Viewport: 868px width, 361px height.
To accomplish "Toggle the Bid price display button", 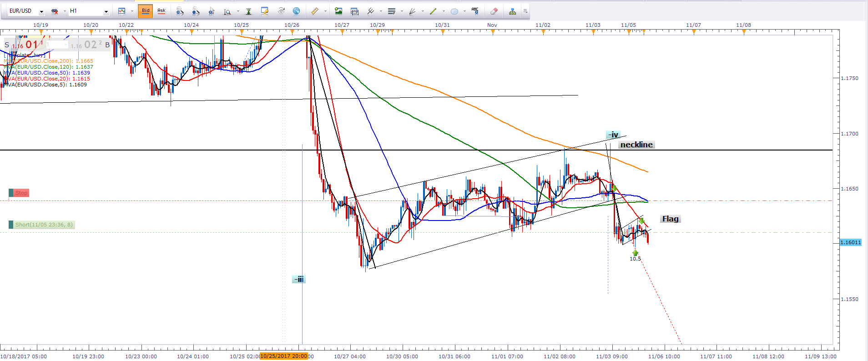I will (146, 11).
